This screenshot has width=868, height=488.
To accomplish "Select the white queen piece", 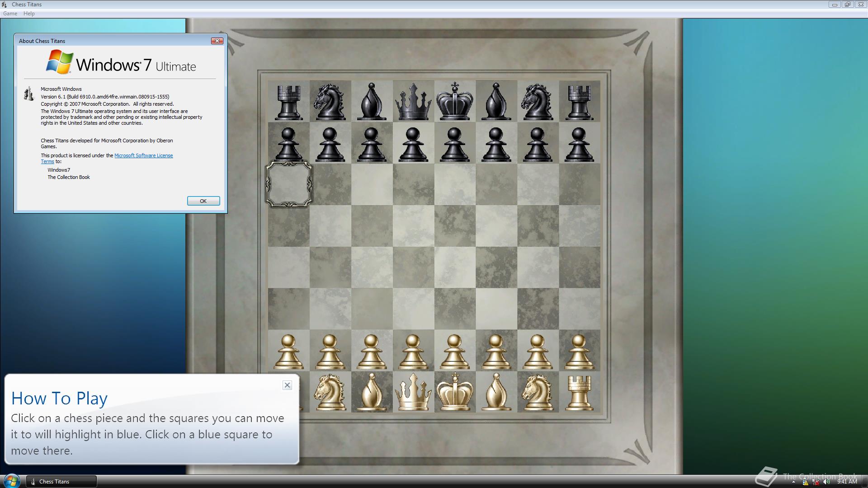I will click(x=413, y=392).
